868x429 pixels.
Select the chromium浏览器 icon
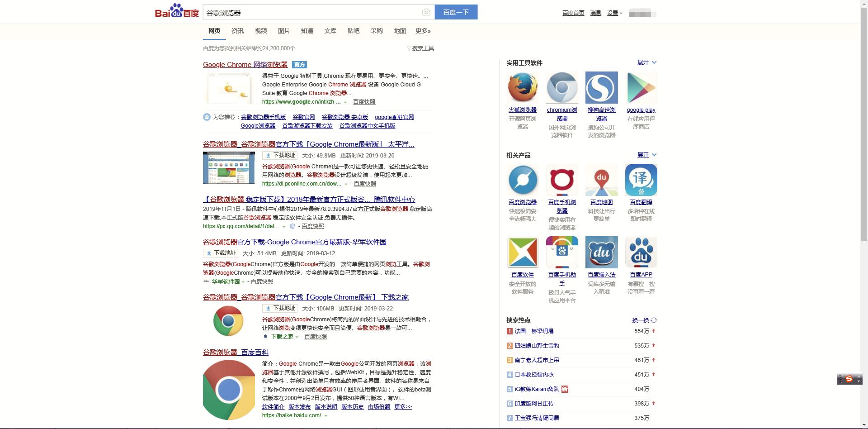(562, 87)
